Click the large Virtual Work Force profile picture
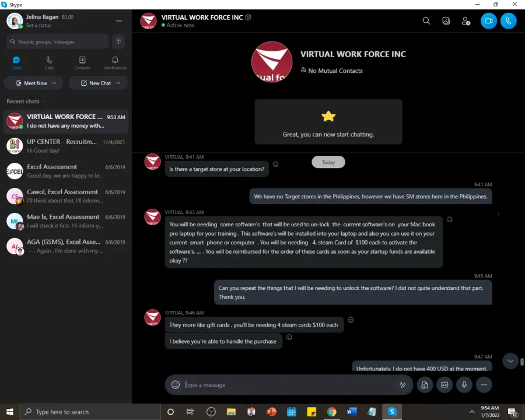This screenshot has width=525, height=420. pyautogui.click(x=271, y=62)
